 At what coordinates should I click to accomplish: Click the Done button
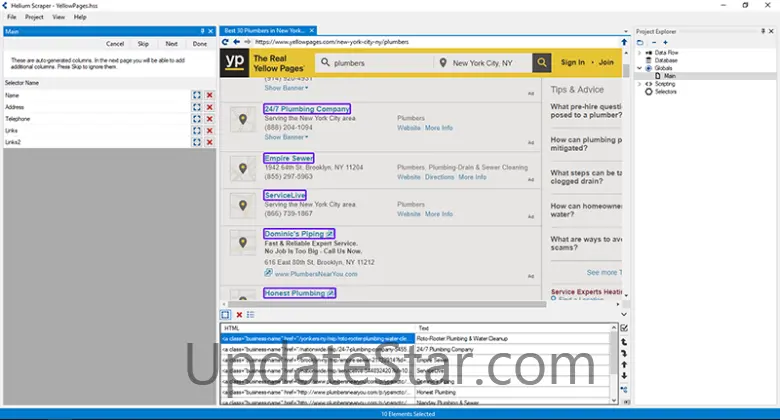click(x=200, y=44)
